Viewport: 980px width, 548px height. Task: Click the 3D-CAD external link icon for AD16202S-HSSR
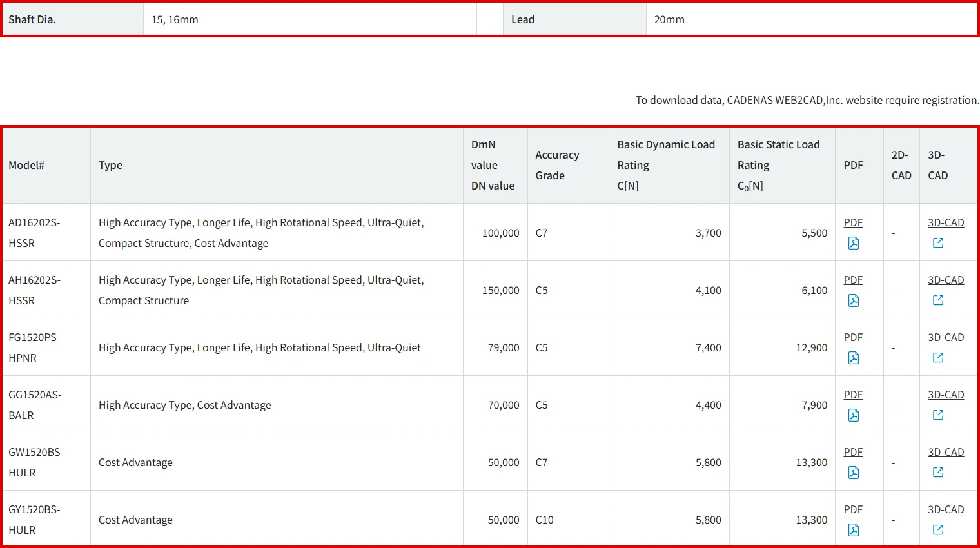tap(938, 243)
